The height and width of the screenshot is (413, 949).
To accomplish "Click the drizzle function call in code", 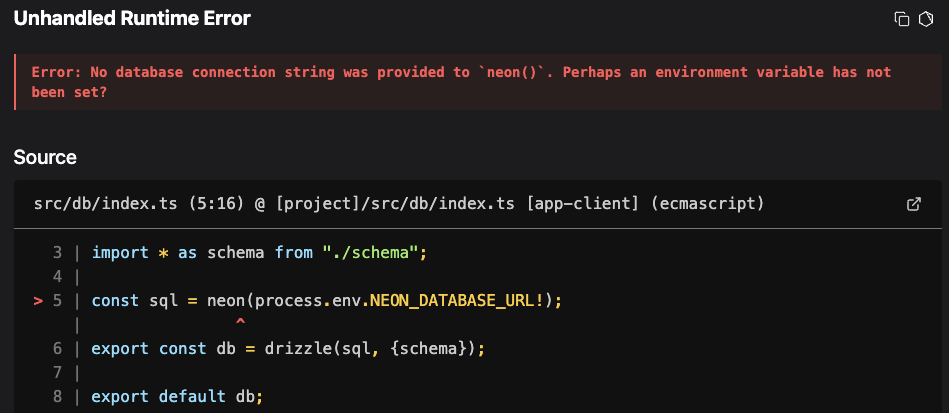I will [294, 349].
